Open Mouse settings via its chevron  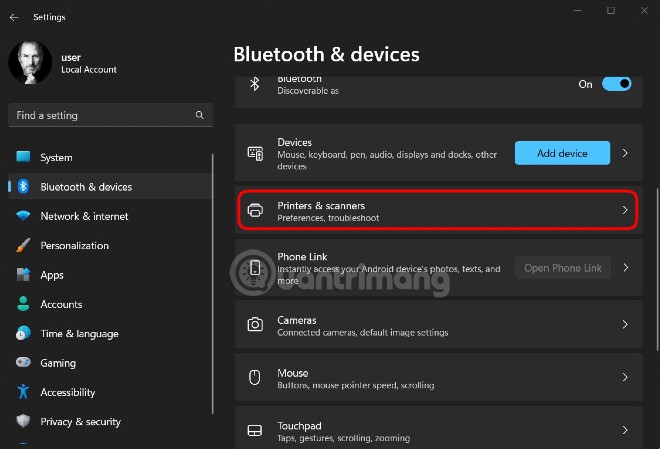pos(625,377)
